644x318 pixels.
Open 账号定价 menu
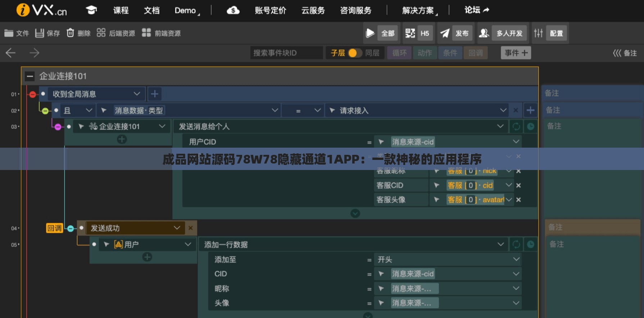pos(270,10)
